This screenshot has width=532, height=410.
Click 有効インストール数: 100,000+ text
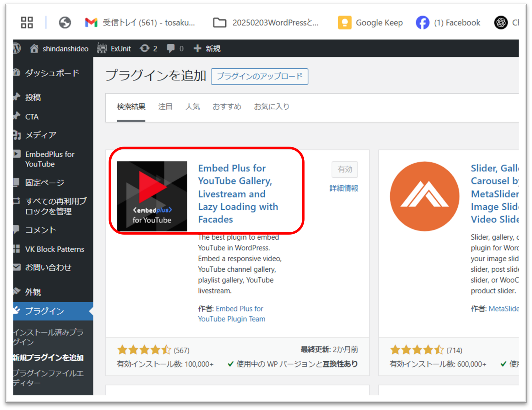pos(165,364)
